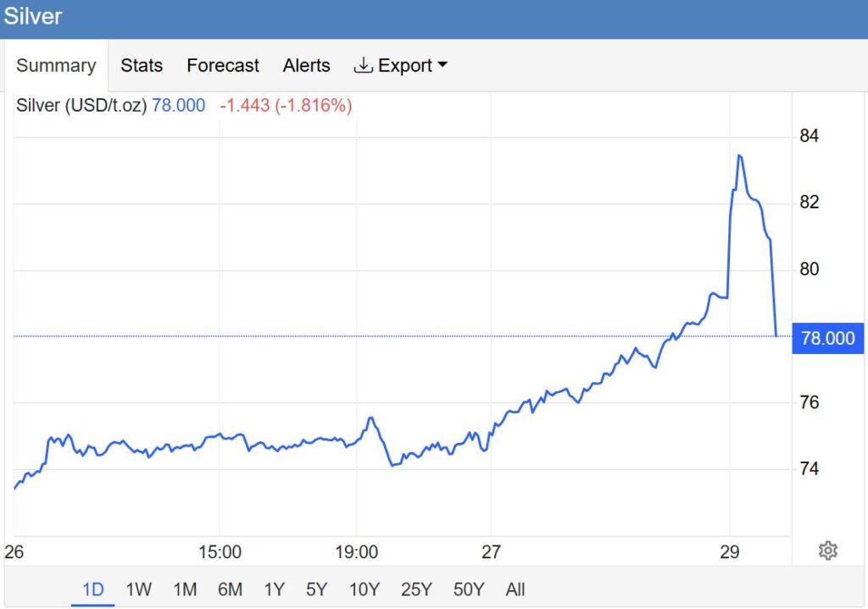Switch chart to 1M range
Viewport: 868px width, 609px height.
185,590
